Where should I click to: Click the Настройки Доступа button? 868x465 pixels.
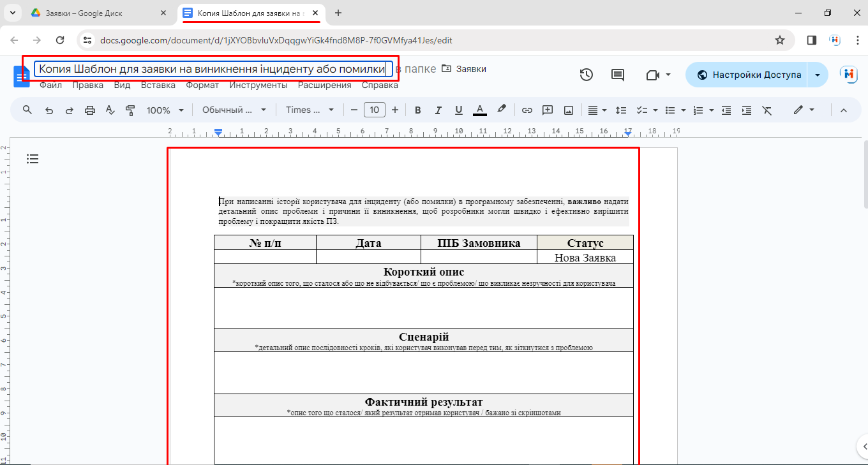tap(748, 75)
